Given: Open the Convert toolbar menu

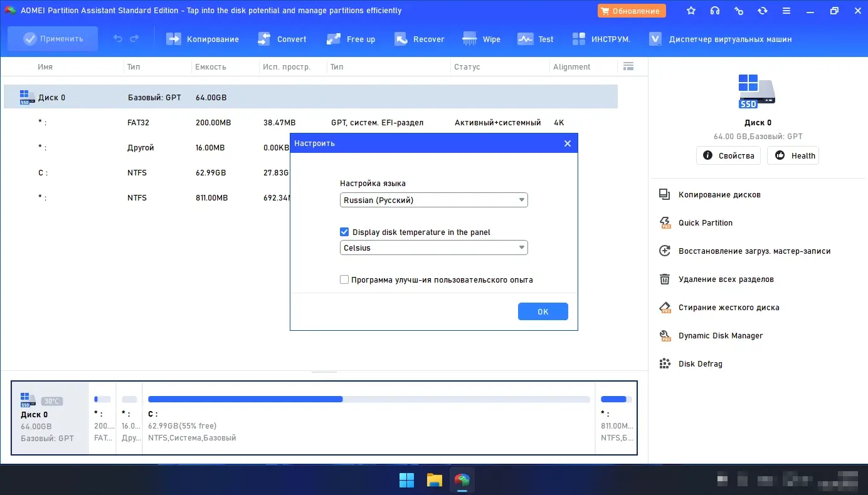Looking at the screenshot, I should click(282, 39).
